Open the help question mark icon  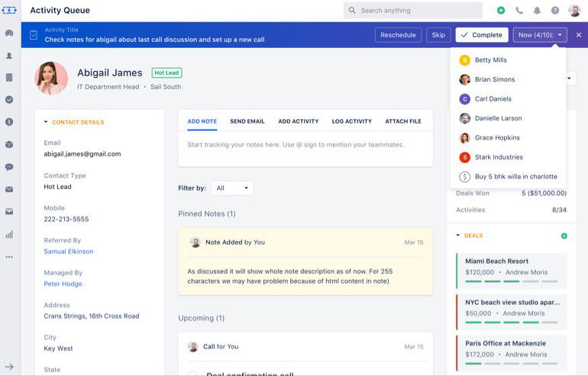(555, 11)
